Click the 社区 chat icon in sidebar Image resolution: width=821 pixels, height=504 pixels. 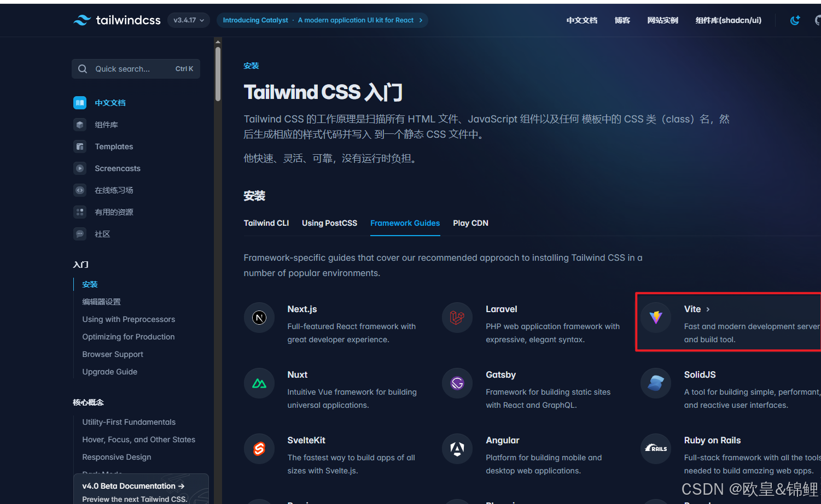(80, 234)
